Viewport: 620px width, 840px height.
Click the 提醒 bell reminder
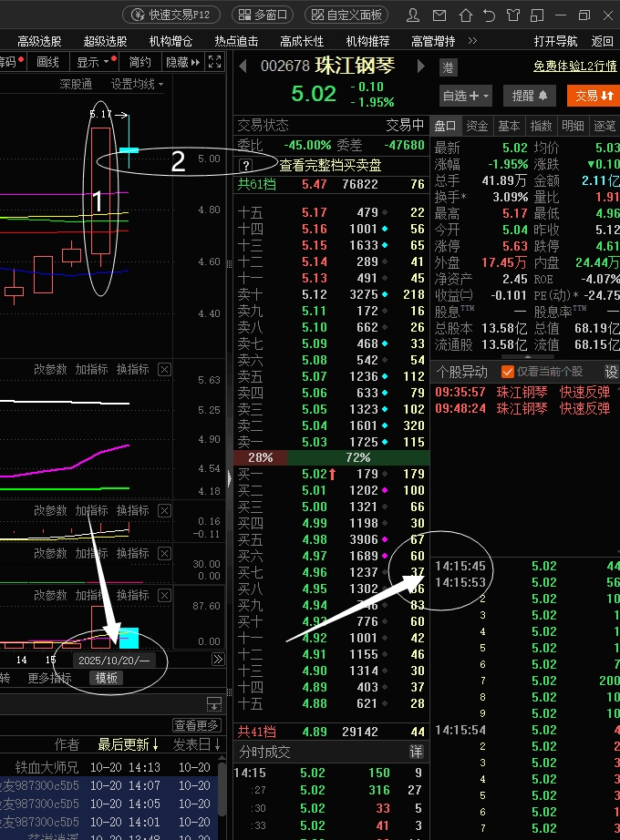click(x=530, y=96)
